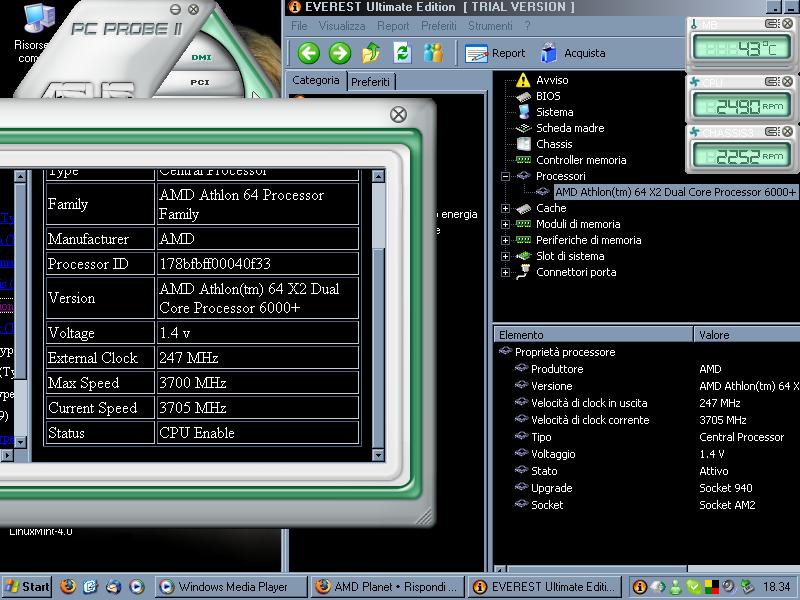Click the chassis fan 2252 RPM display
This screenshot has height=600, width=800.
740,156
